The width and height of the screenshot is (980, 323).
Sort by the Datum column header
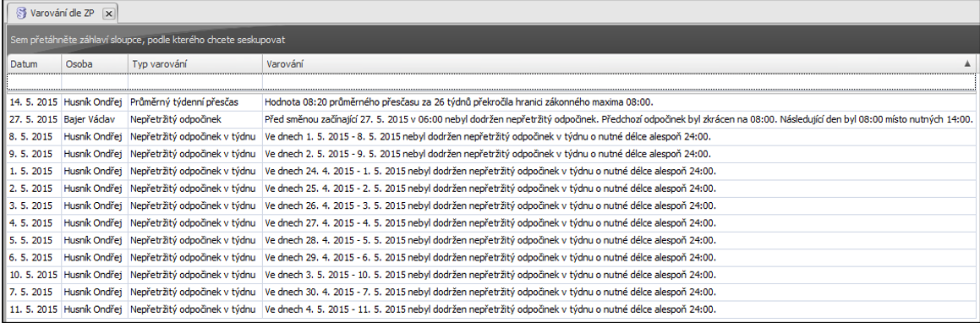(34, 63)
